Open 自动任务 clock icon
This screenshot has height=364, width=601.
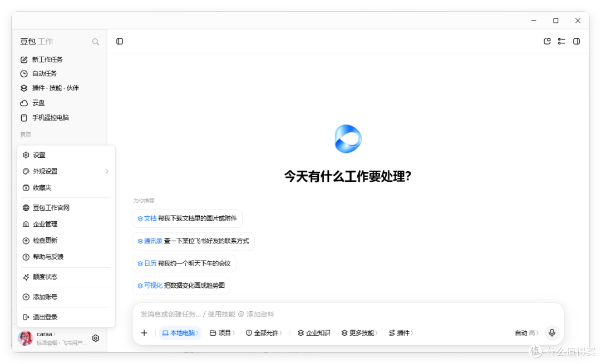click(24, 73)
